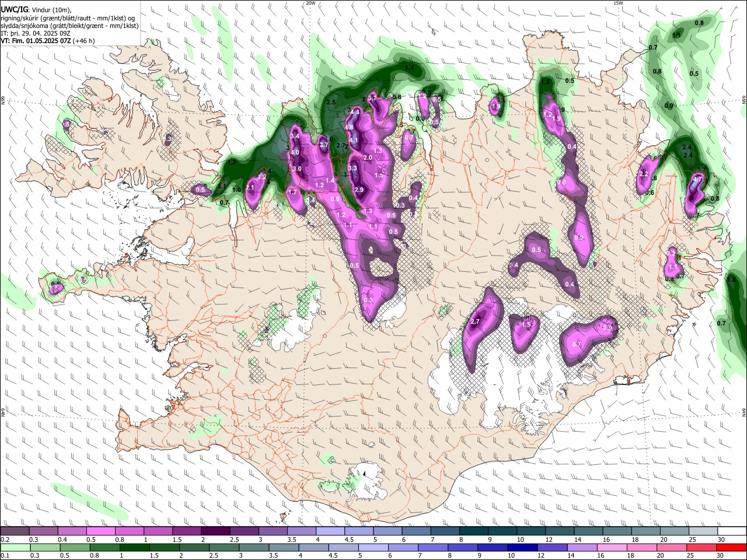Click the "15W" longitude label at top
The width and height of the screenshot is (747, 560).
coord(618,3)
